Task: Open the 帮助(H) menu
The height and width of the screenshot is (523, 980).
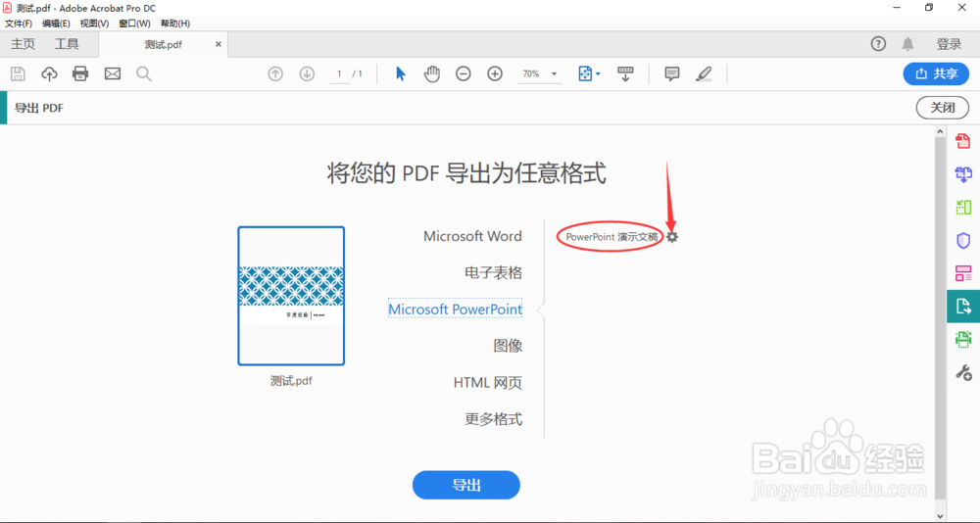Action: click(x=175, y=24)
